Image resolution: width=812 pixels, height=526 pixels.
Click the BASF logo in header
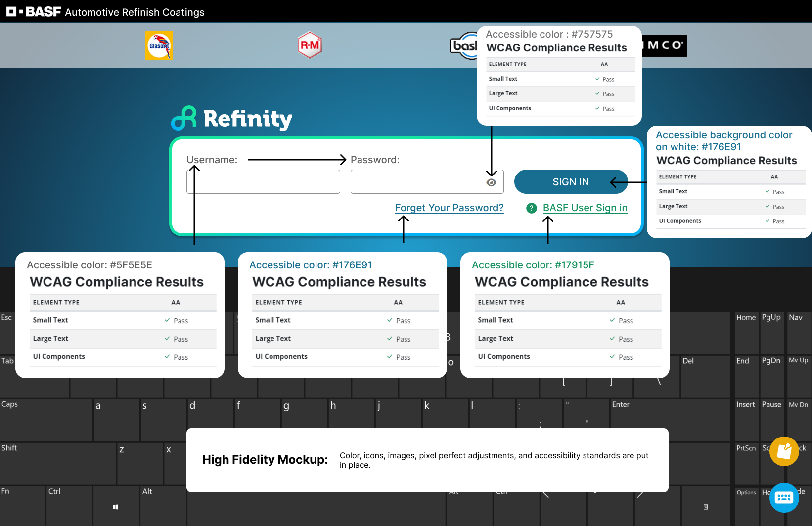(x=34, y=11)
